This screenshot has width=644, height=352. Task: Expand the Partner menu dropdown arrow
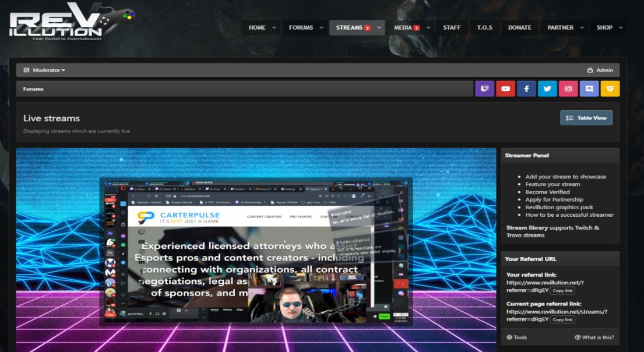click(582, 28)
